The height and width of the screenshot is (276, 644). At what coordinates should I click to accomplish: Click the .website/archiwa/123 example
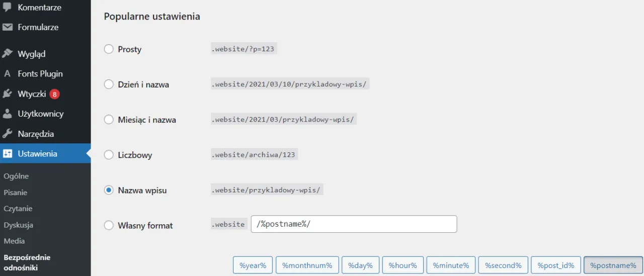[254, 154]
